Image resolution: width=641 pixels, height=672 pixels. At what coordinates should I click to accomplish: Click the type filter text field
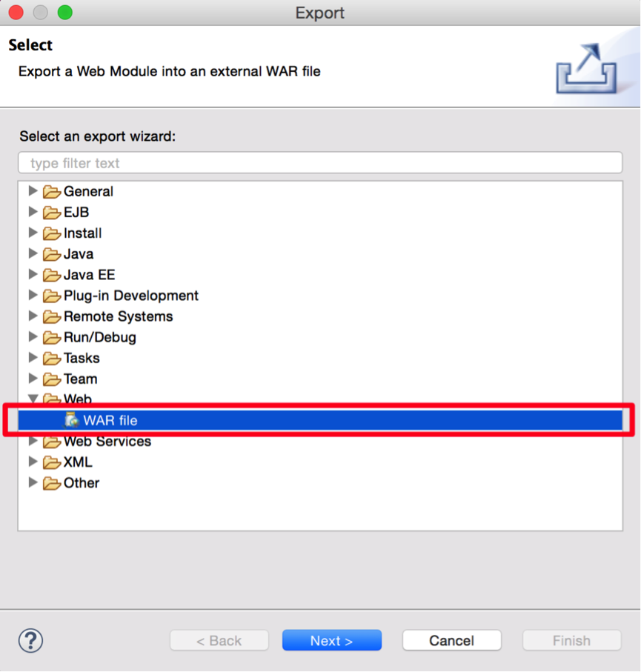pos(320,163)
